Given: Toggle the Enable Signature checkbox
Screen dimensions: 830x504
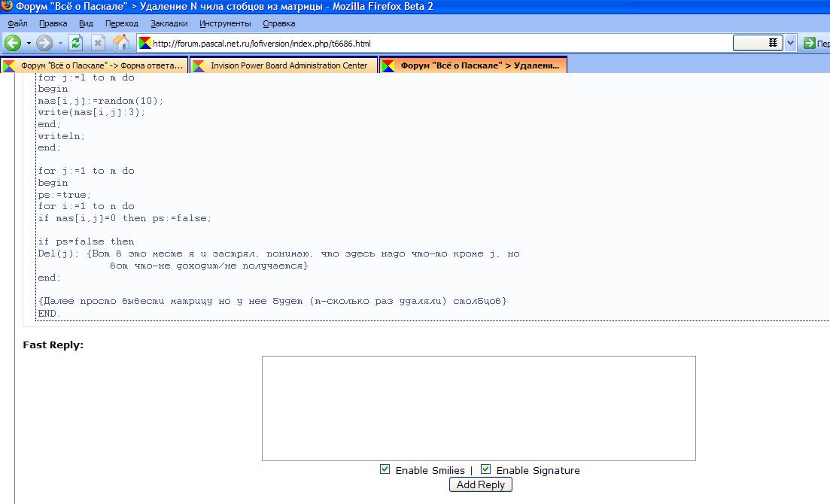Looking at the screenshot, I should tap(485, 469).
